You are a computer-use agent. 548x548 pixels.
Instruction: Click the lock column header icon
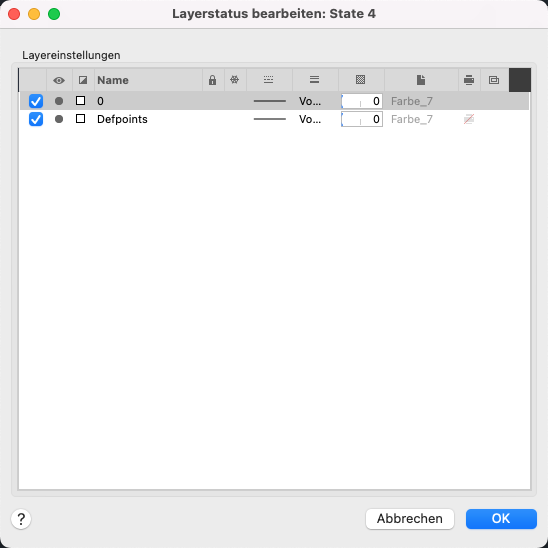212,80
